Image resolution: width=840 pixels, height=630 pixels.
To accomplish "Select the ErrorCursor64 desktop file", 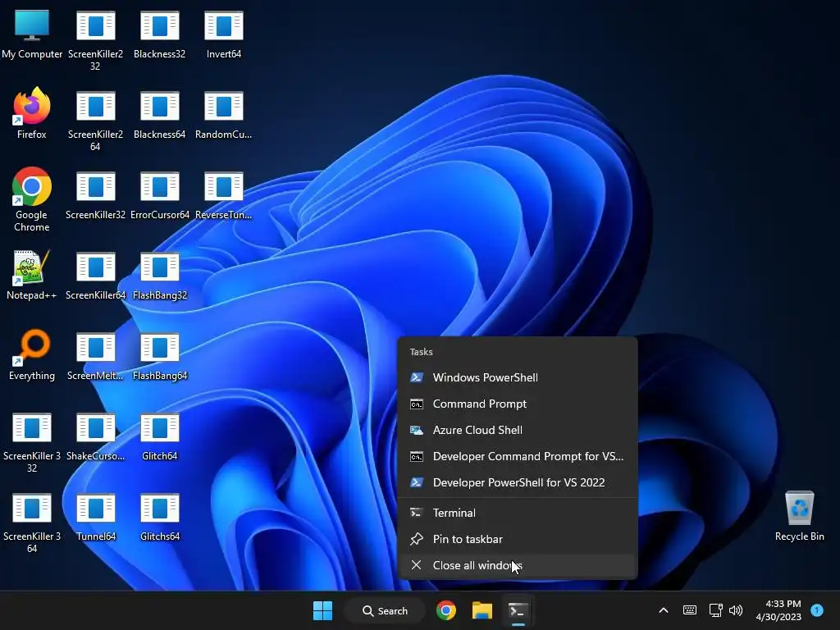I will (160, 195).
